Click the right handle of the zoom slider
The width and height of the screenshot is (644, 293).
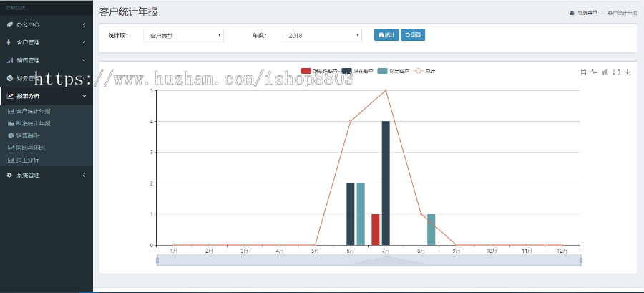(581, 260)
